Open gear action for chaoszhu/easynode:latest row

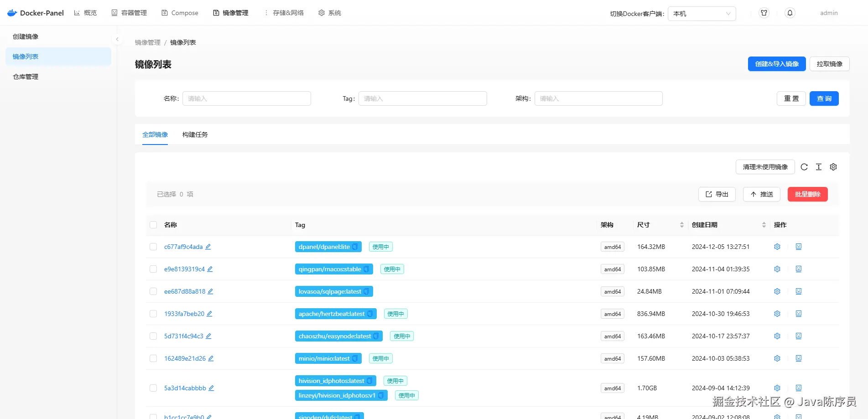tap(777, 336)
